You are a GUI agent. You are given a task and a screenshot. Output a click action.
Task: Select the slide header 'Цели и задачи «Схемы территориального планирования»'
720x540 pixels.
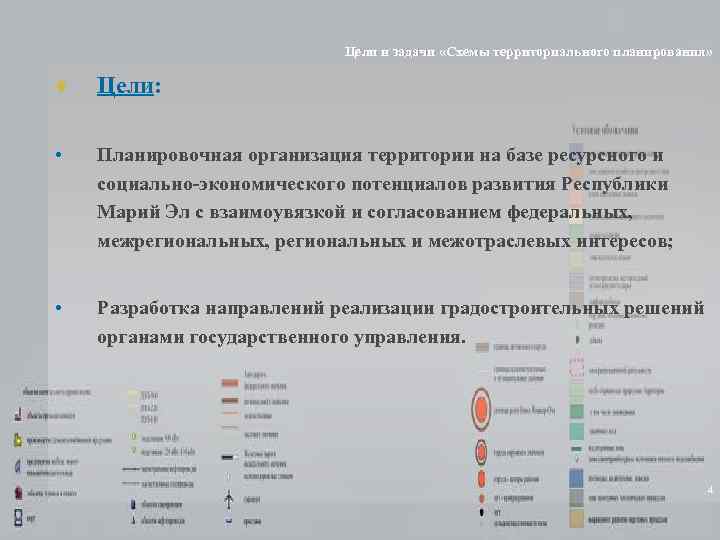[x=528, y=51]
